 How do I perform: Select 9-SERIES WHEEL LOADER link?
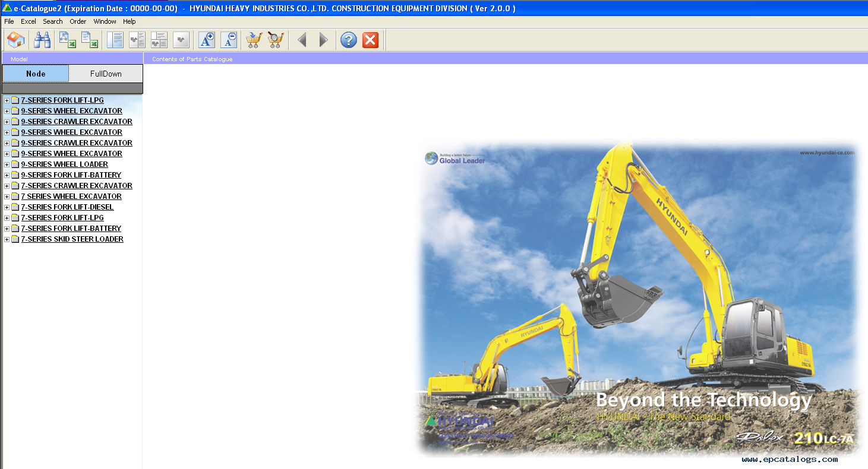(x=65, y=164)
